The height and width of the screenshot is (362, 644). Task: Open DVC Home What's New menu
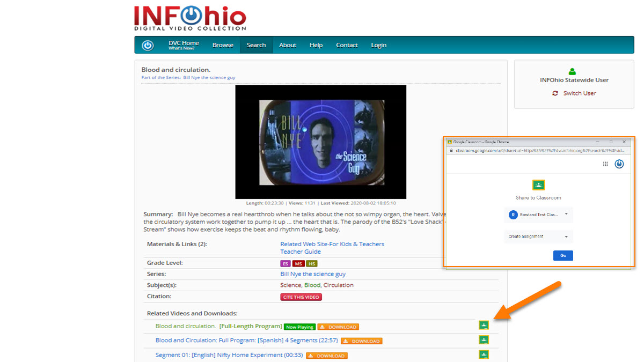(184, 45)
